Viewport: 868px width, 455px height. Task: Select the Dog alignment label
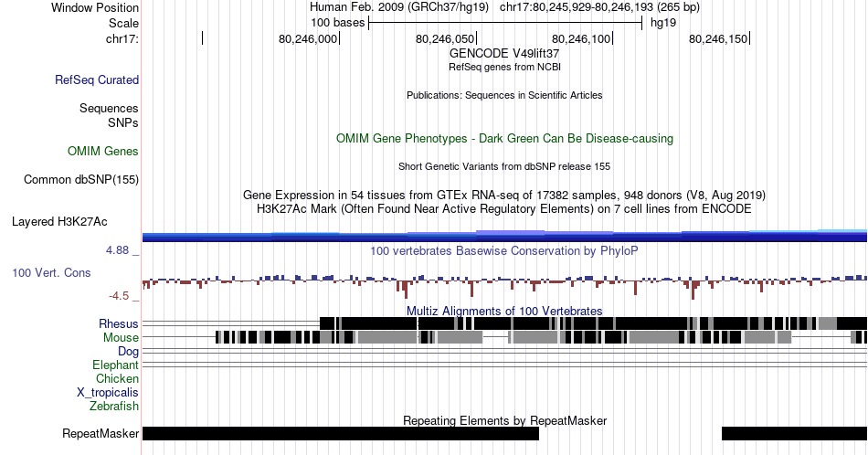(129, 352)
